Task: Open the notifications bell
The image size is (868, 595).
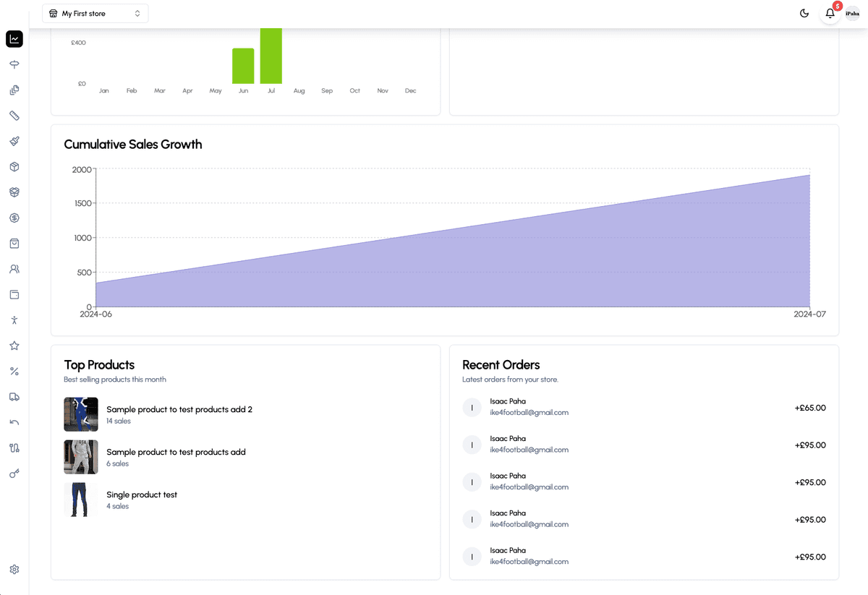Action: [830, 14]
